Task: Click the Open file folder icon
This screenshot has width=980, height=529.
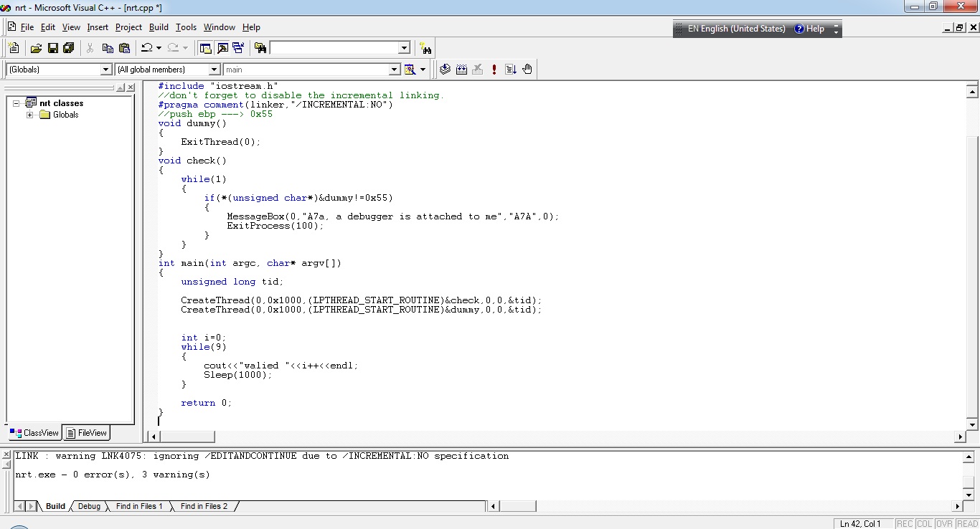Action: 36,48
